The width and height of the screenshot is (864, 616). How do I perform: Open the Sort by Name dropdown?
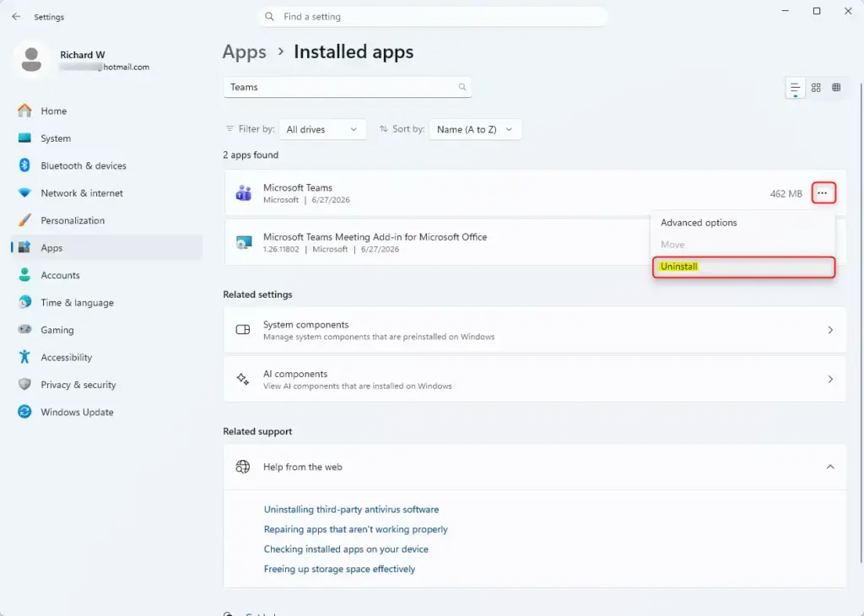pos(475,129)
